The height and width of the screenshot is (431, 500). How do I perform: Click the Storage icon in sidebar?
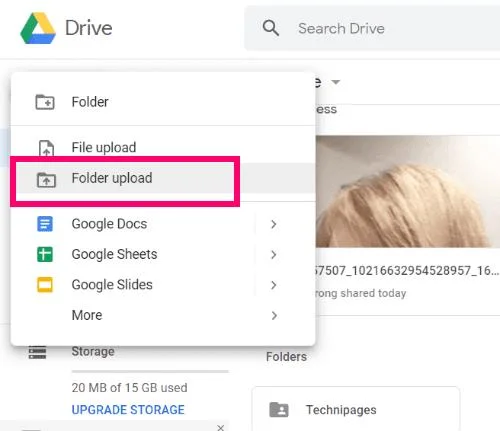pyautogui.click(x=37, y=352)
